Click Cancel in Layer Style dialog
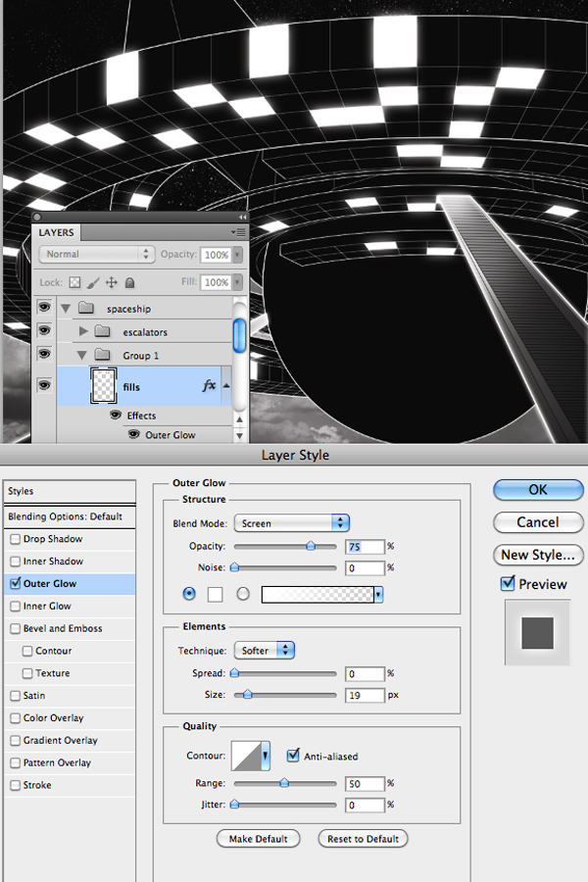The height and width of the screenshot is (882, 588). (x=538, y=522)
